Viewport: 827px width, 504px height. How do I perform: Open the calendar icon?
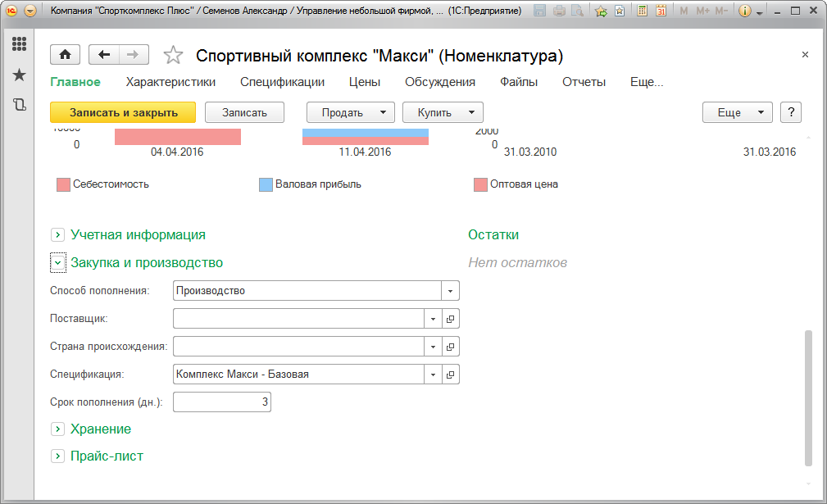[x=661, y=11]
